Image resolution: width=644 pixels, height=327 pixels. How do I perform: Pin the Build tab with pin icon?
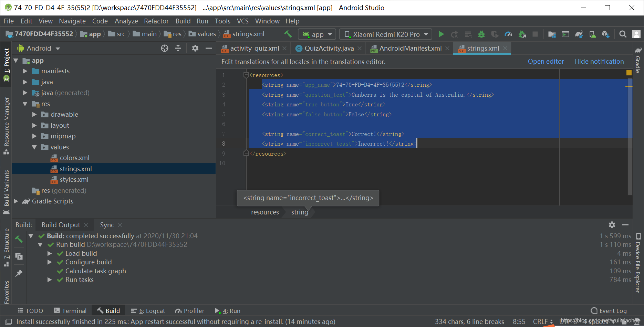[x=19, y=273]
